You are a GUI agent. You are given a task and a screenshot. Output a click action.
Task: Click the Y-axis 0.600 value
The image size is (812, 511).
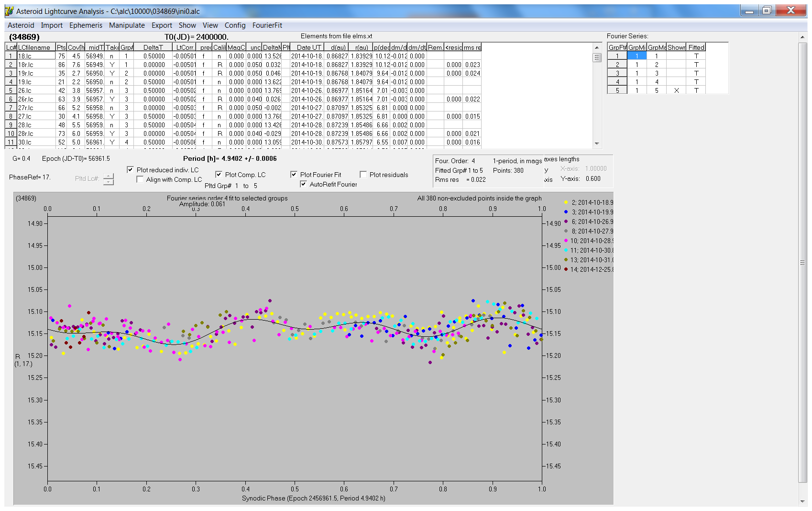[593, 178]
